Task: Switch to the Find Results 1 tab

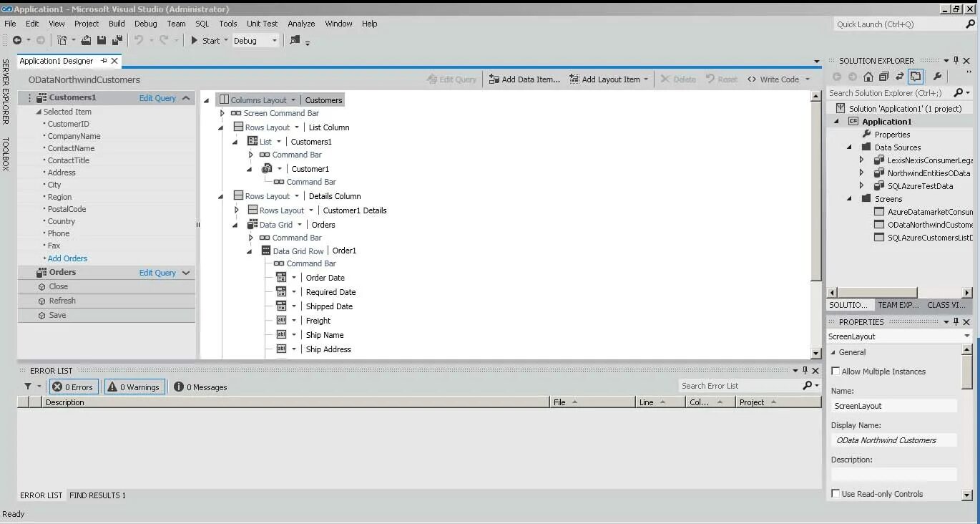Action: click(97, 495)
